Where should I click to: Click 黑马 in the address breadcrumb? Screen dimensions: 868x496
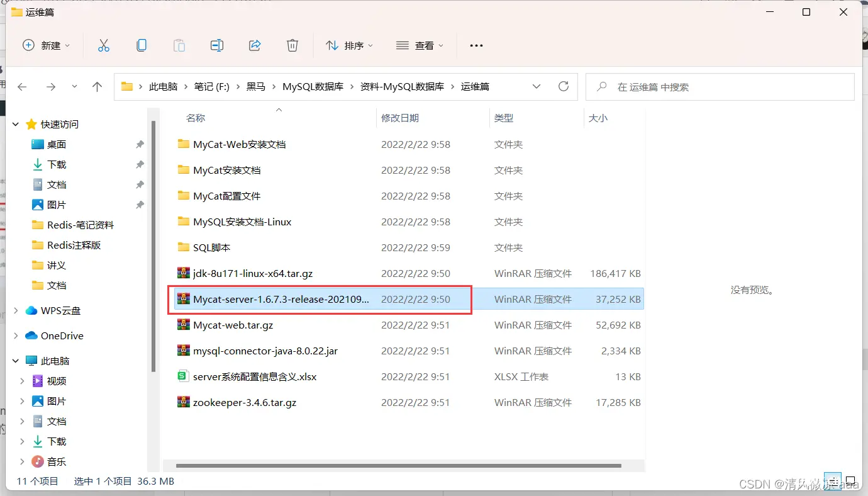tap(256, 87)
